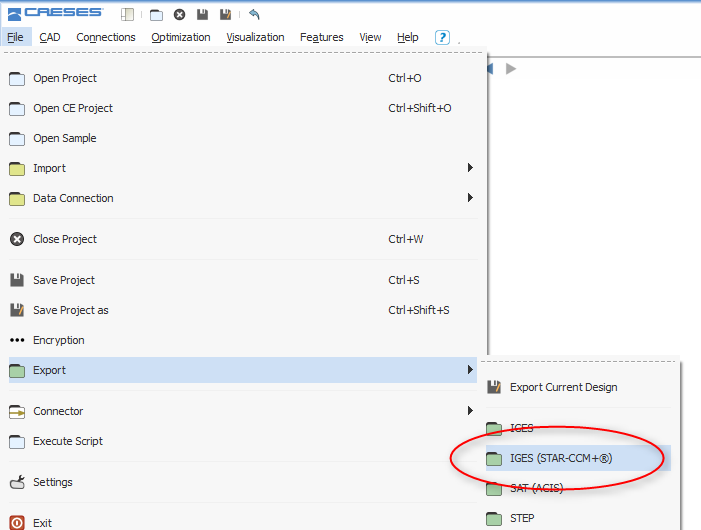
Task: Expand the Data Connection submenu arrow
Action: point(470,198)
